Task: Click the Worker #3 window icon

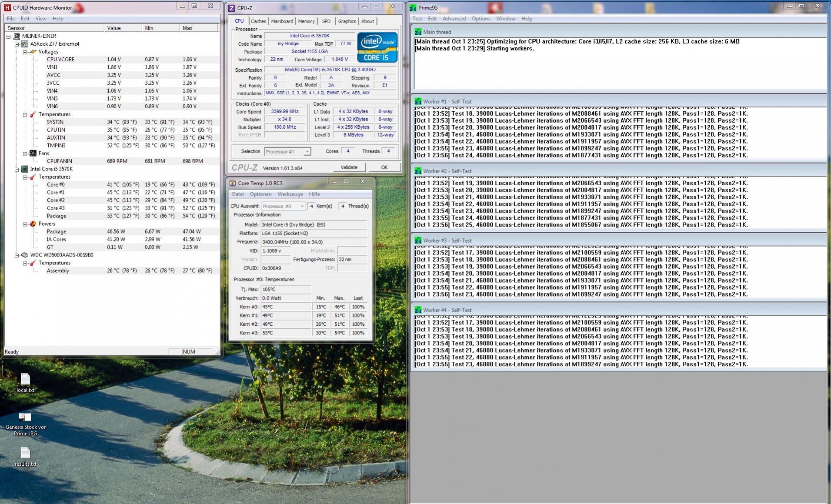Action: (418, 240)
